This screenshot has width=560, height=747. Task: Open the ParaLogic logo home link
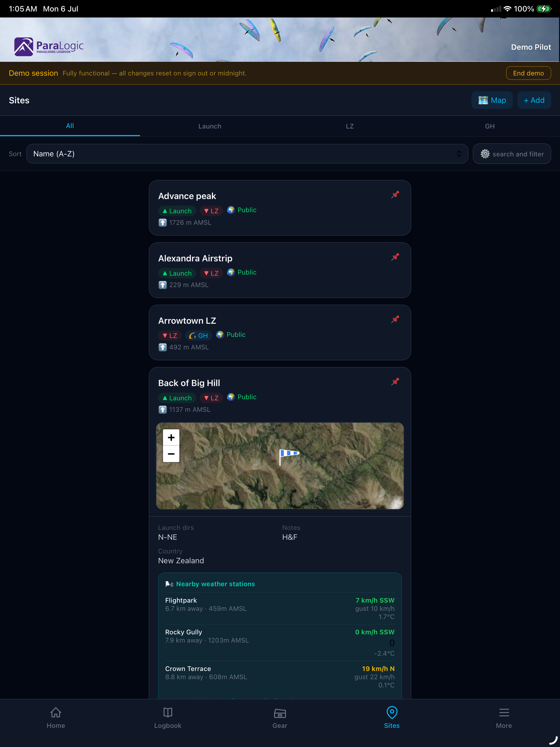[x=49, y=47]
